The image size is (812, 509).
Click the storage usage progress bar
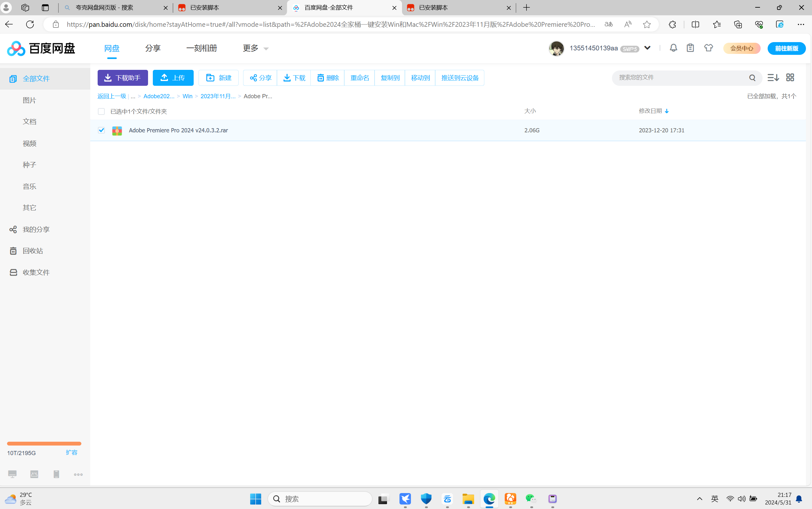point(44,443)
